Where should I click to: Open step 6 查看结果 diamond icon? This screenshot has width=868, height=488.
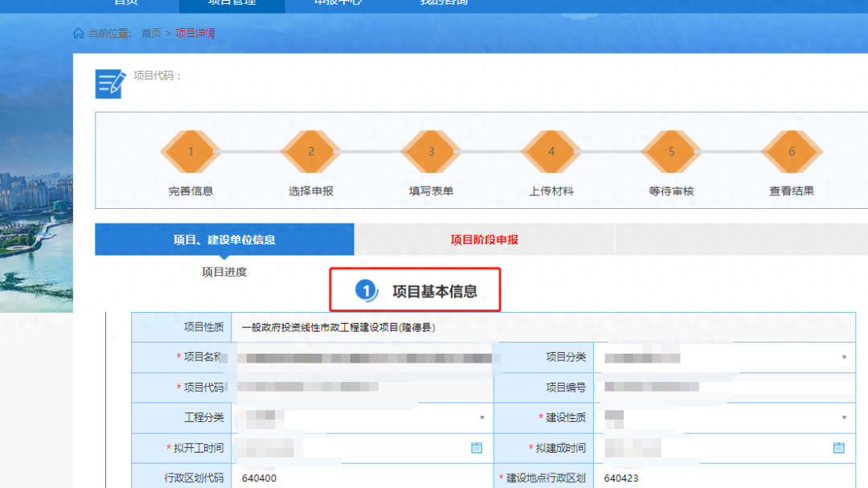[792, 151]
